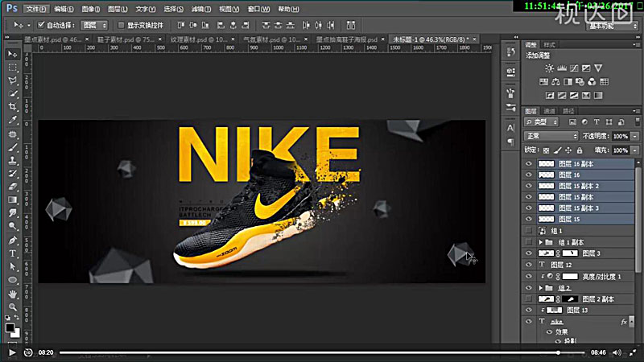This screenshot has height=362, width=644.
Task: Open the layer filter kind dropdown (类型)
Action: [542, 122]
